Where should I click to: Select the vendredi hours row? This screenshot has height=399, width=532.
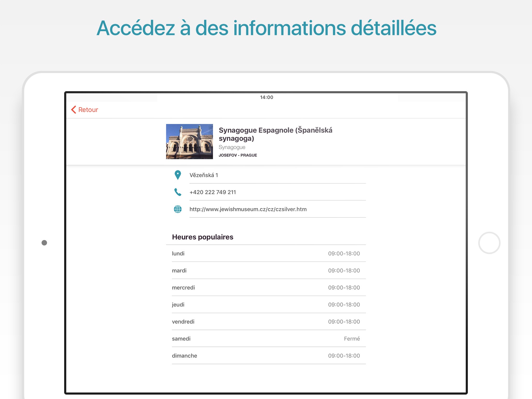click(266, 322)
